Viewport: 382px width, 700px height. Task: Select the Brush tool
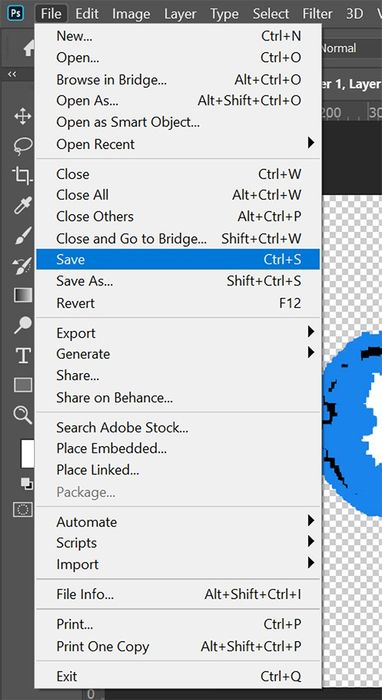pos(23,235)
